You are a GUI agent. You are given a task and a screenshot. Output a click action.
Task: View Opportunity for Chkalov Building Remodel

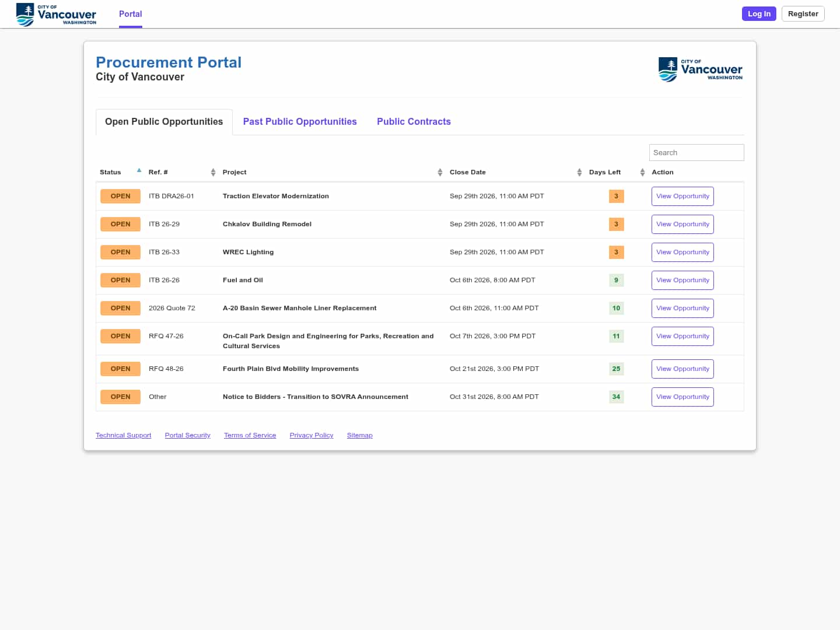[682, 224]
